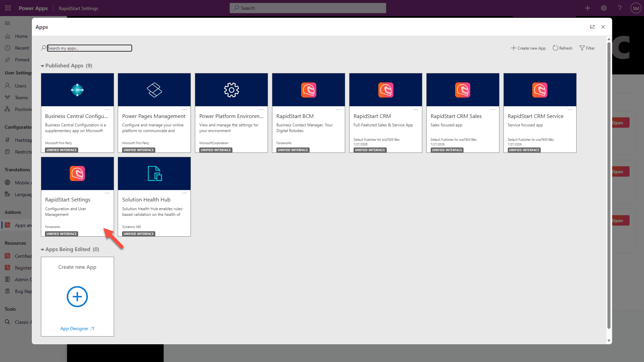This screenshot has height=362, width=644.
Task: Open Business Central Configuration app icon
Action: point(77,90)
